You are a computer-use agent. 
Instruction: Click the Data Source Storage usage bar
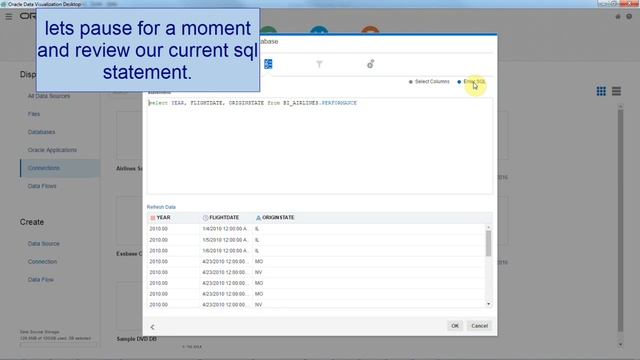[x=58, y=345]
